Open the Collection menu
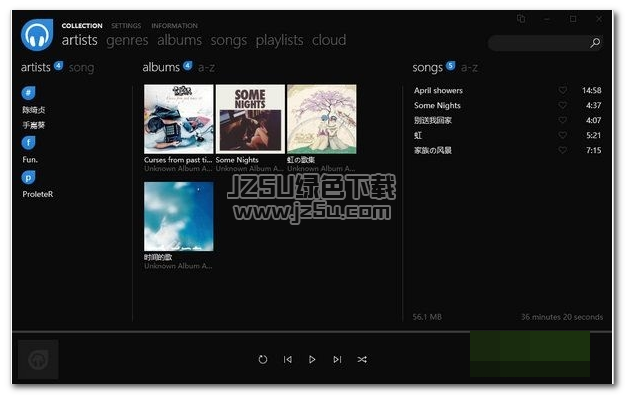The width and height of the screenshot is (625, 395). (82, 26)
